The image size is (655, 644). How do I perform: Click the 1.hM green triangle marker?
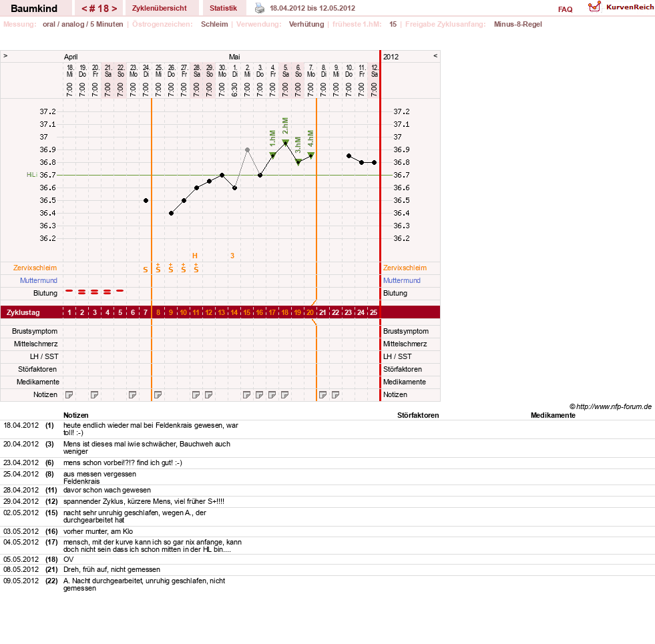pyautogui.click(x=273, y=155)
